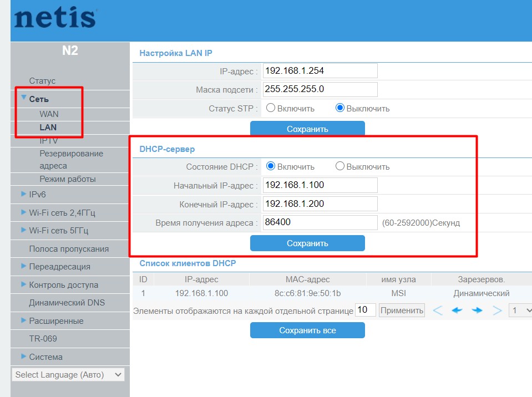Click the MAC-адрес column header

(x=307, y=279)
